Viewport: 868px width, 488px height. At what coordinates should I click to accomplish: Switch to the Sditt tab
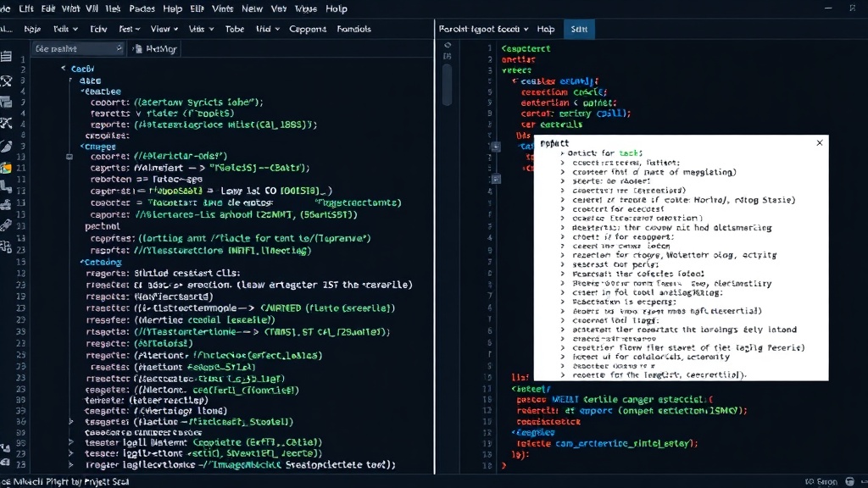pyautogui.click(x=579, y=29)
